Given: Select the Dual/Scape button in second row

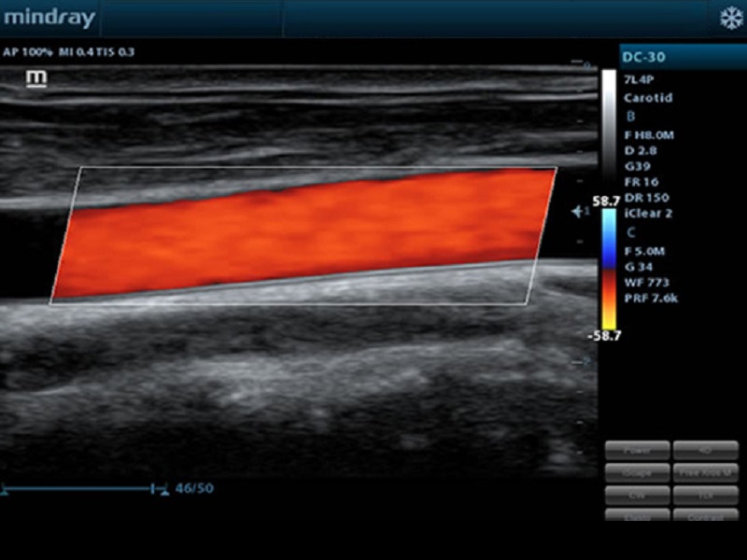Looking at the screenshot, I should pos(638,472).
